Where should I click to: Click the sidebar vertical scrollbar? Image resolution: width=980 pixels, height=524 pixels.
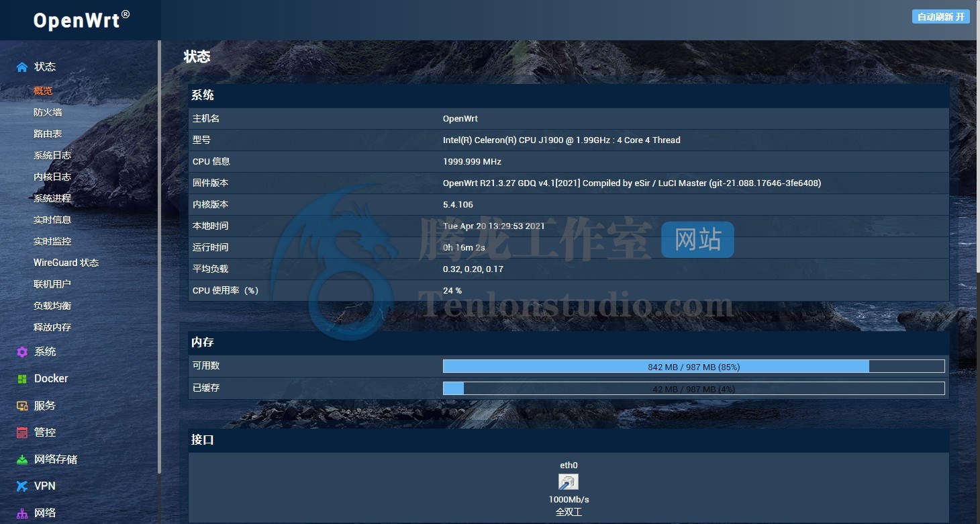point(159,257)
